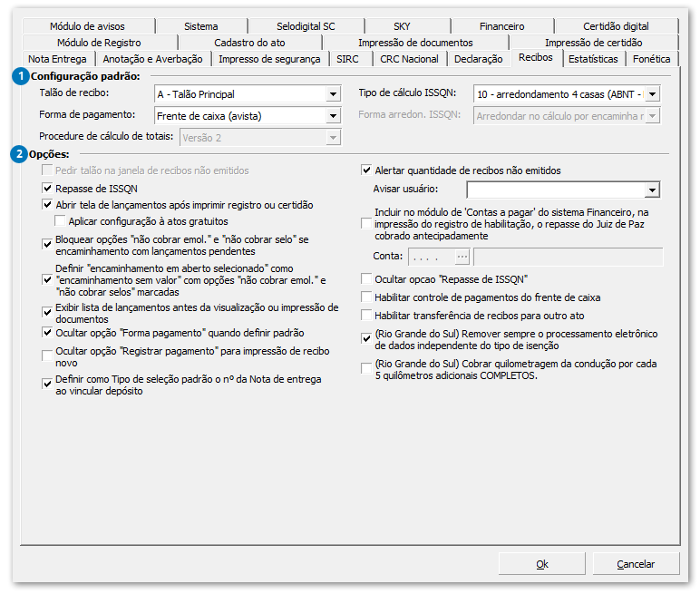Click the Conta code input field
700x594 pixels.
pos(432,257)
